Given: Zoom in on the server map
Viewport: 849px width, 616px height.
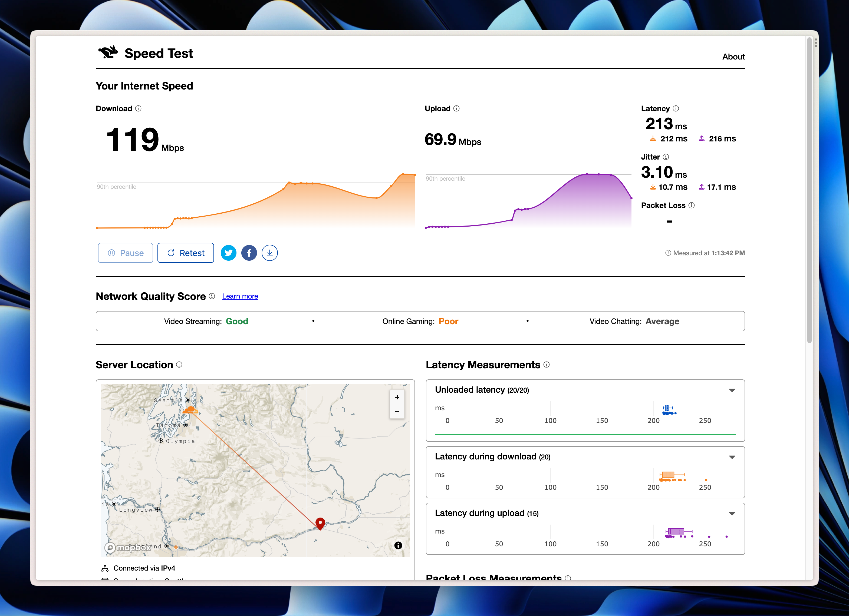Looking at the screenshot, I should (397, 397).
